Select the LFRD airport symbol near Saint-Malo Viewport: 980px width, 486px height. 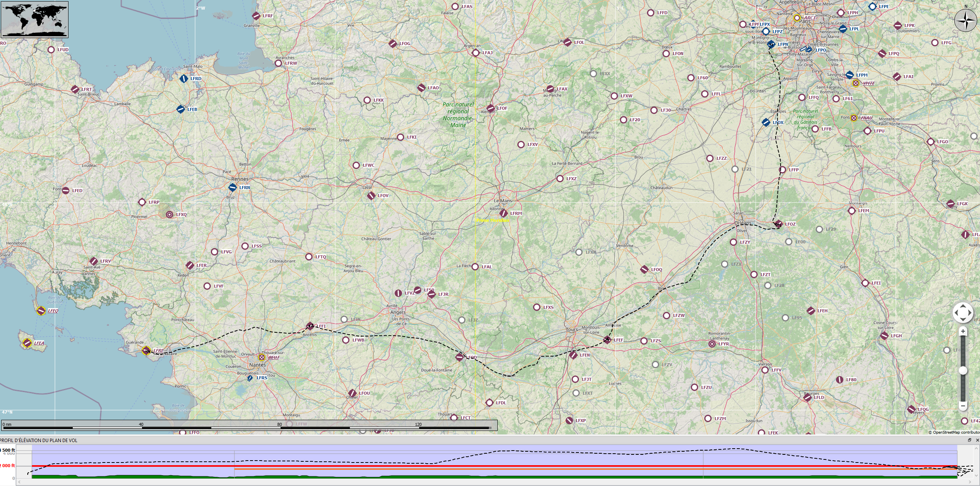click(x=184, y=79)
